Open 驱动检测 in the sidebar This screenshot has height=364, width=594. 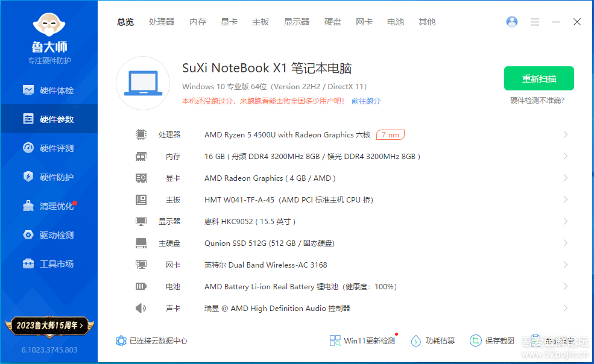pos(49,235)
